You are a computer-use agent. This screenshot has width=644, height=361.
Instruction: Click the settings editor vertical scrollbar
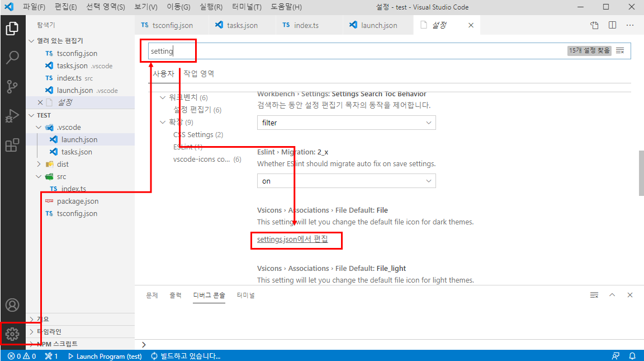pos(641,173)
